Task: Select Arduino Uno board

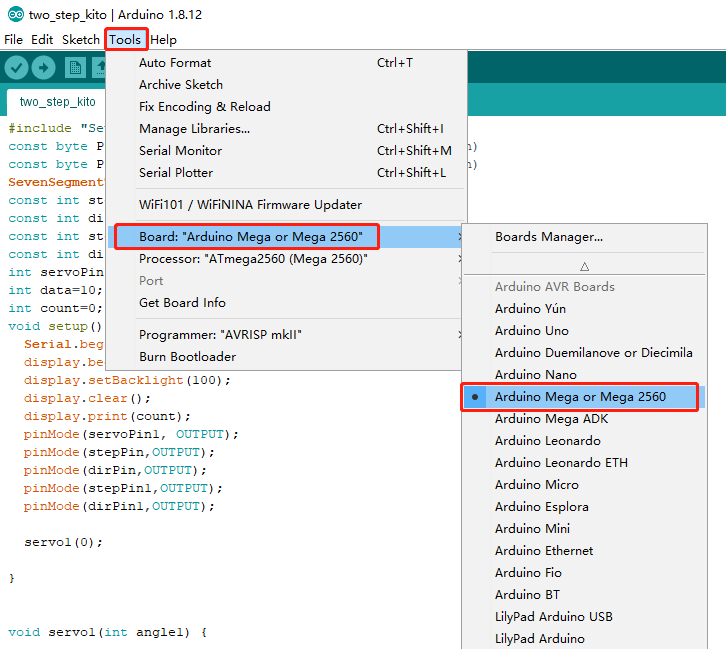Action: [584, 331]
